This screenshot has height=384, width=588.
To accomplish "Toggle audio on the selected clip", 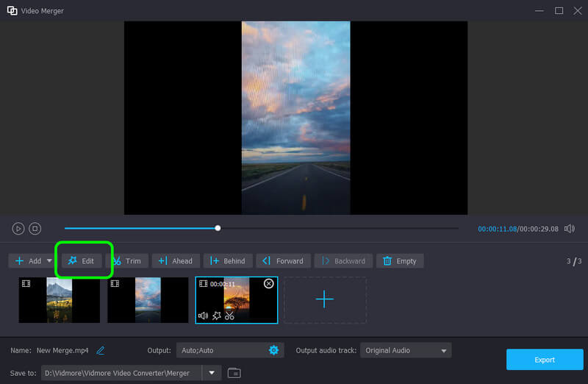I will coord(203,316).
